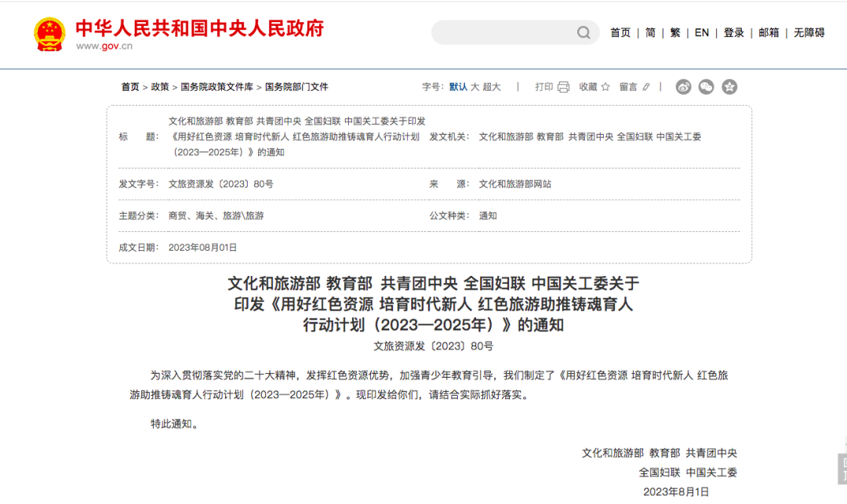847x504 pixels.
Task: Switch to simplified Chinese 简
Action: (x=650, y=33)
